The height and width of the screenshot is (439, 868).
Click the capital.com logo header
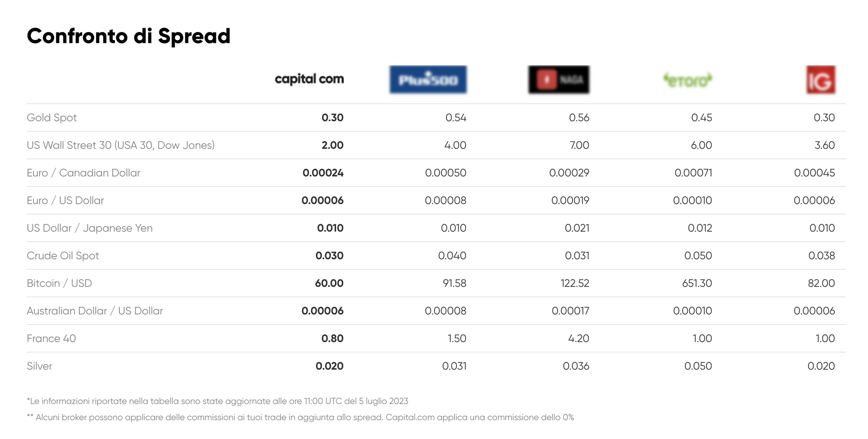point(309,79)
